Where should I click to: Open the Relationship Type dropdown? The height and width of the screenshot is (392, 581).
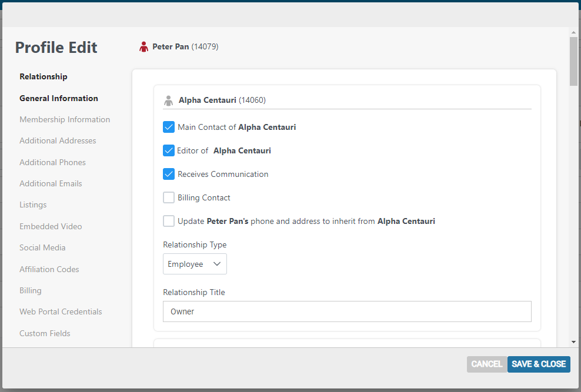click(x=195, y=264)
